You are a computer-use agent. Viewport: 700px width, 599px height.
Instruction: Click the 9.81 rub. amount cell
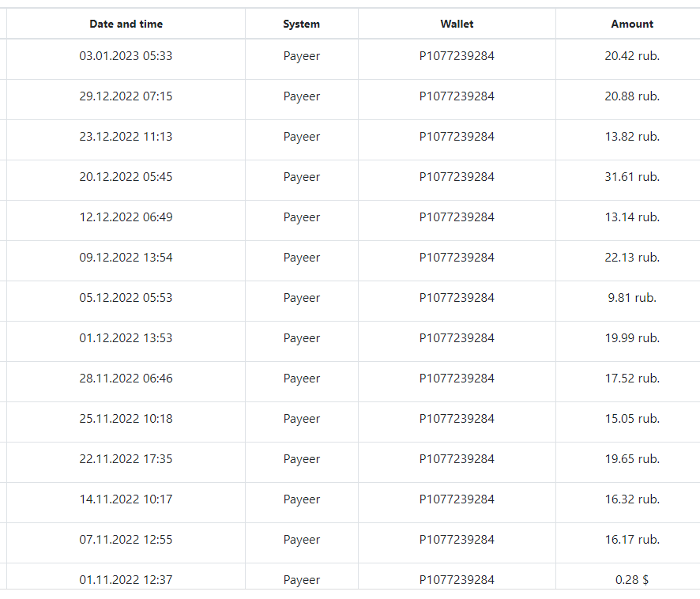632,298
